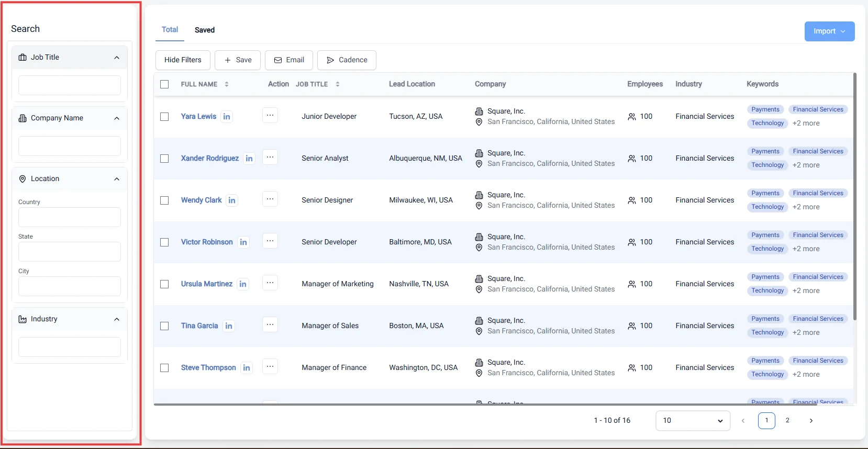This screenshot has height=449, width=868.
Task: Click Technology tag in Victor Robinson row
Action: tap(767, 249)
